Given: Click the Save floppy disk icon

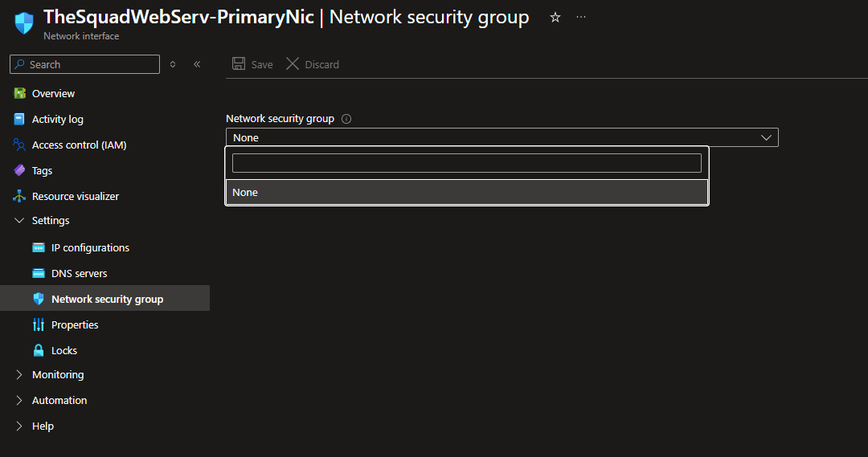Looking at the screenshot, I should [239, 63].
